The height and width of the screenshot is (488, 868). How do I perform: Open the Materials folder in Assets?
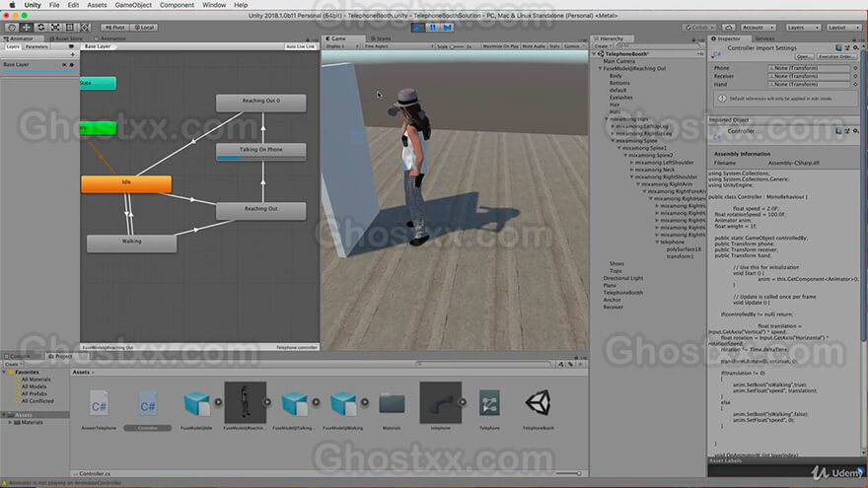392,408
